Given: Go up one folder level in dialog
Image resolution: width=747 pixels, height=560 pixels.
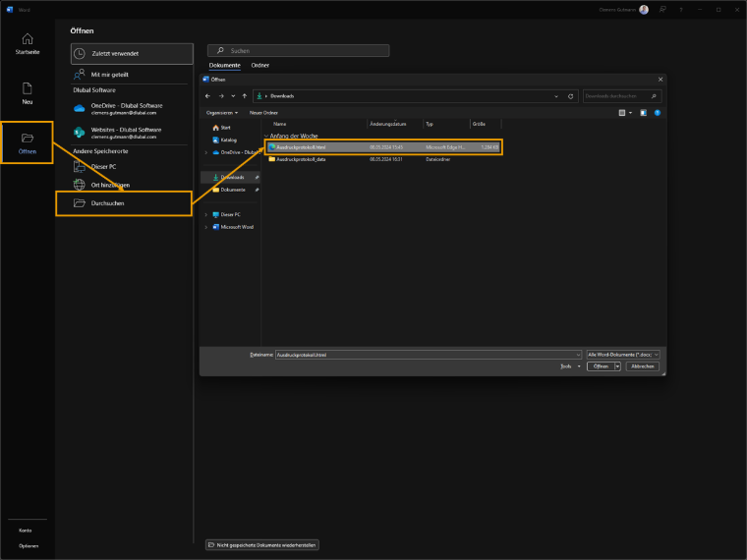Looking at the screenshot, I should pyautogui.click(x=245, y=96).
